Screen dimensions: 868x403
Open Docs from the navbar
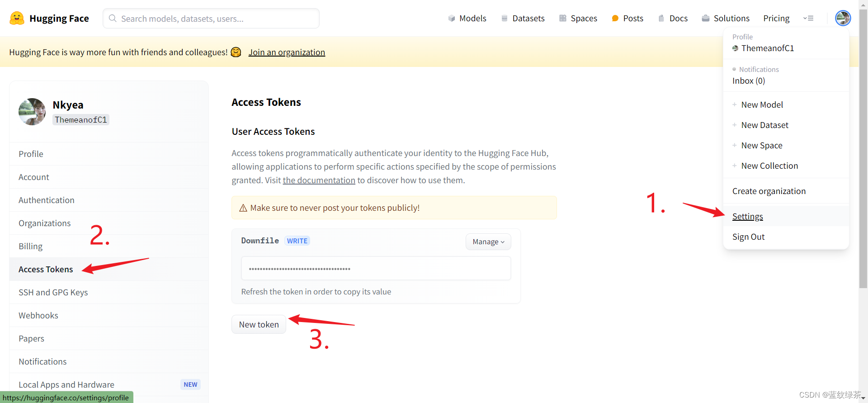pos(679,19)
